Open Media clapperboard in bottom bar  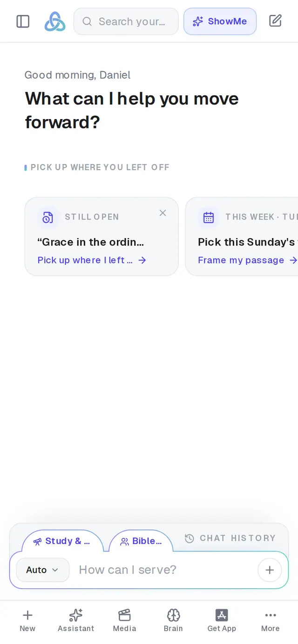click(125, 621)
